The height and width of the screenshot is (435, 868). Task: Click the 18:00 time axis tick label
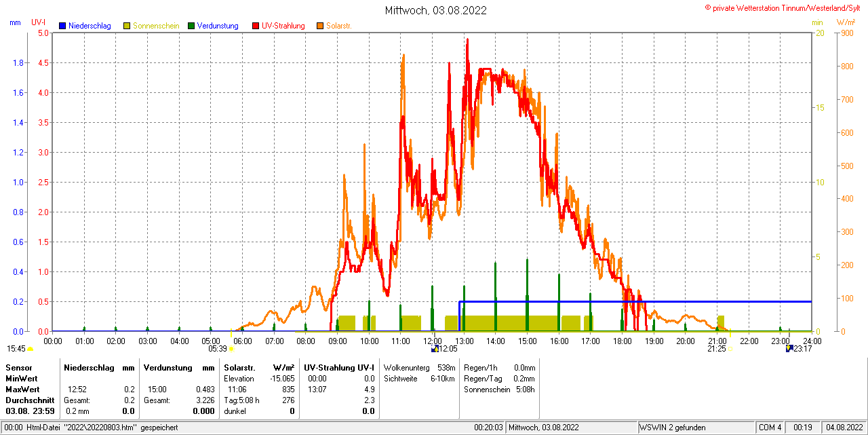coord(622,341)
